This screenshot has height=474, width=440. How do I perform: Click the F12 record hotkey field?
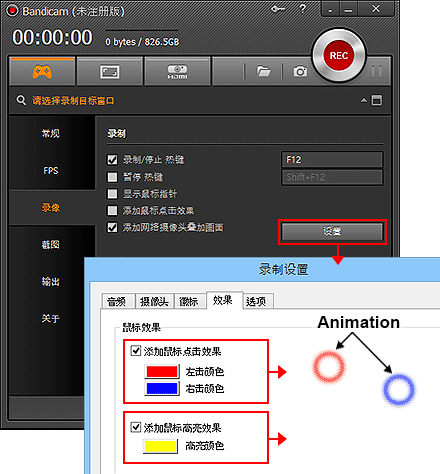pos(332,160)
